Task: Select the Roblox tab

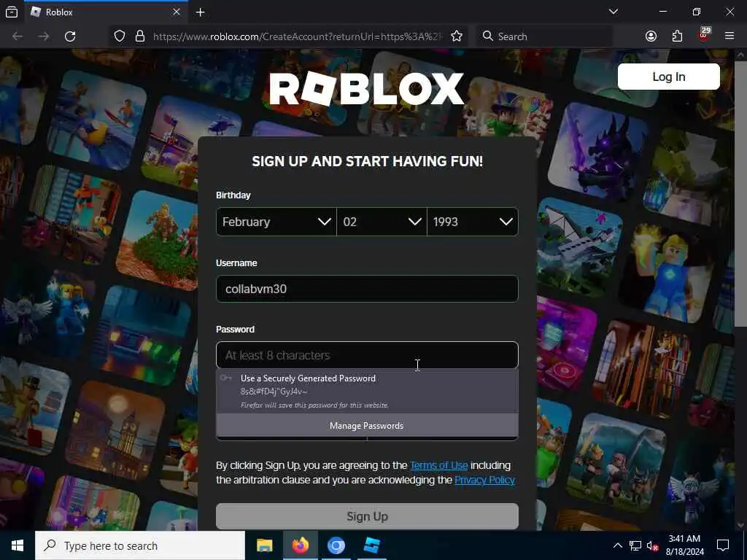Action: click(x=106, y=12)
